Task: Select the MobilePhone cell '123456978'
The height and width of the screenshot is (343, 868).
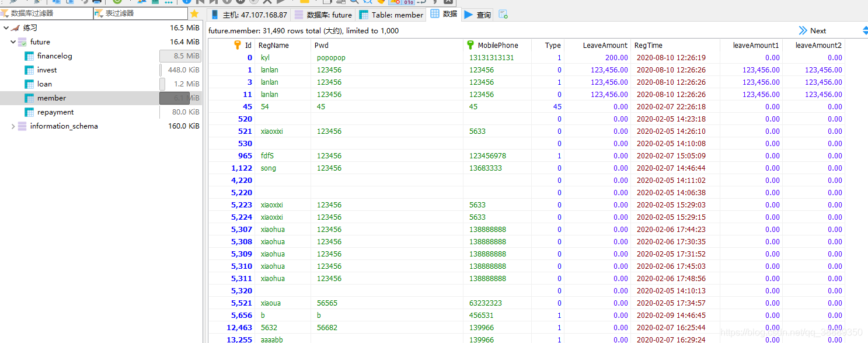Action: tap(487, 156)
